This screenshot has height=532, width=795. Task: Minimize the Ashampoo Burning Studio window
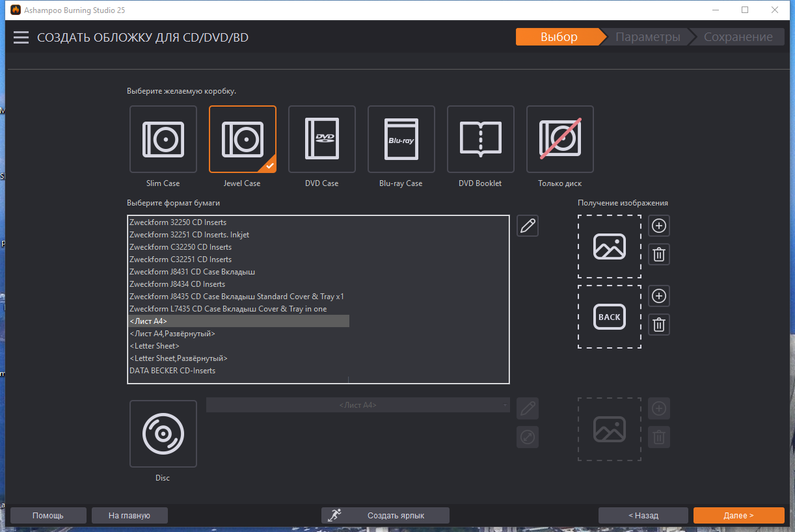[x=715, y=10]
